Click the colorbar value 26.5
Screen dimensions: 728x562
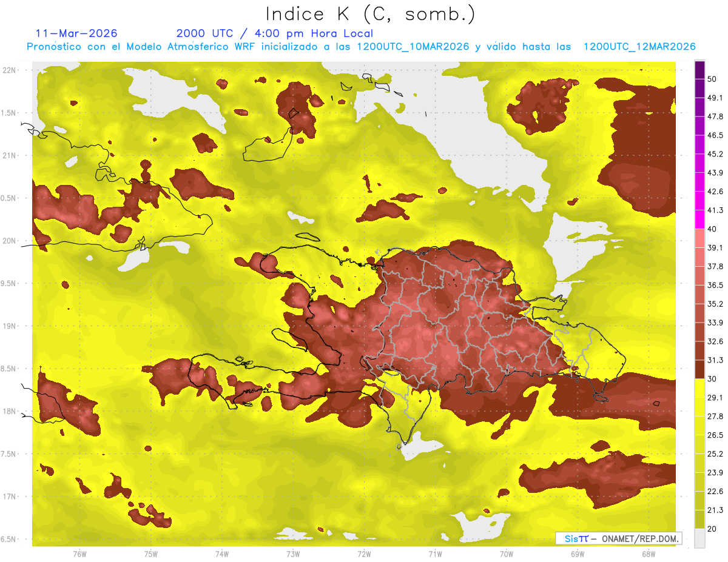point(715,435)
